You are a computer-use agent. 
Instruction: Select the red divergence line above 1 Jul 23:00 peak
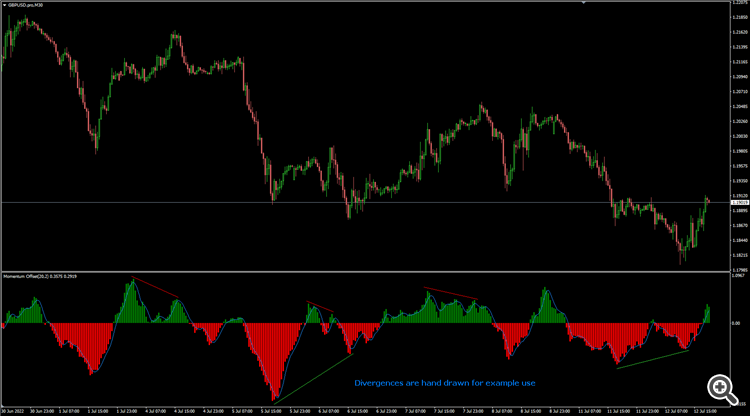pyautogui.click(x=155, y=287)
